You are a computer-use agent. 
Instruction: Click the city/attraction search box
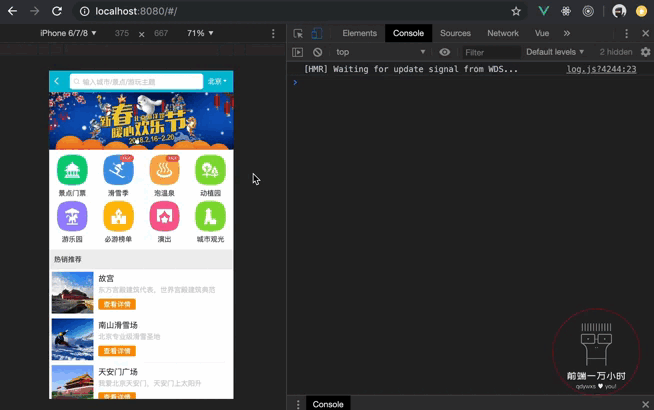pos(136,82)
